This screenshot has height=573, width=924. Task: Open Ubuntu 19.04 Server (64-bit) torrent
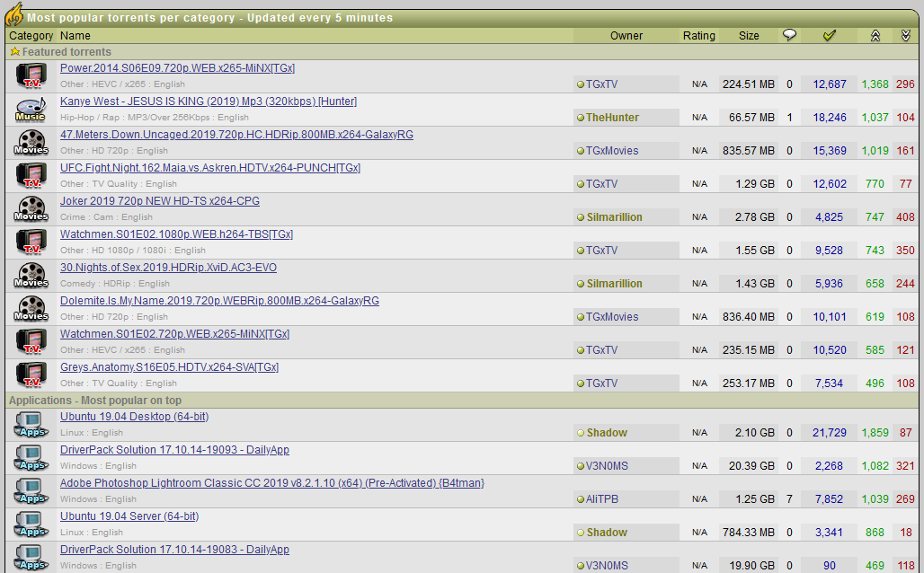coord(129,516)
